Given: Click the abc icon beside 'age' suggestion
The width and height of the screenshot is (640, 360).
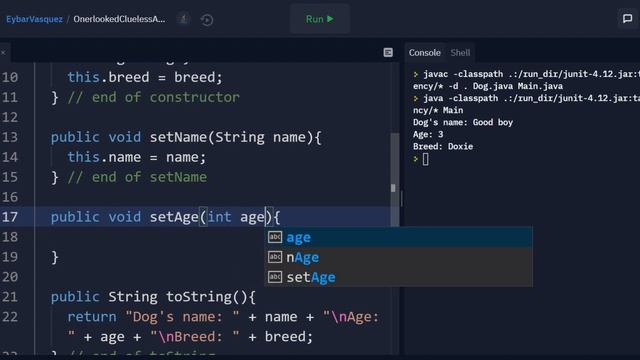Looking at the screenshot, I should [275, 237].
